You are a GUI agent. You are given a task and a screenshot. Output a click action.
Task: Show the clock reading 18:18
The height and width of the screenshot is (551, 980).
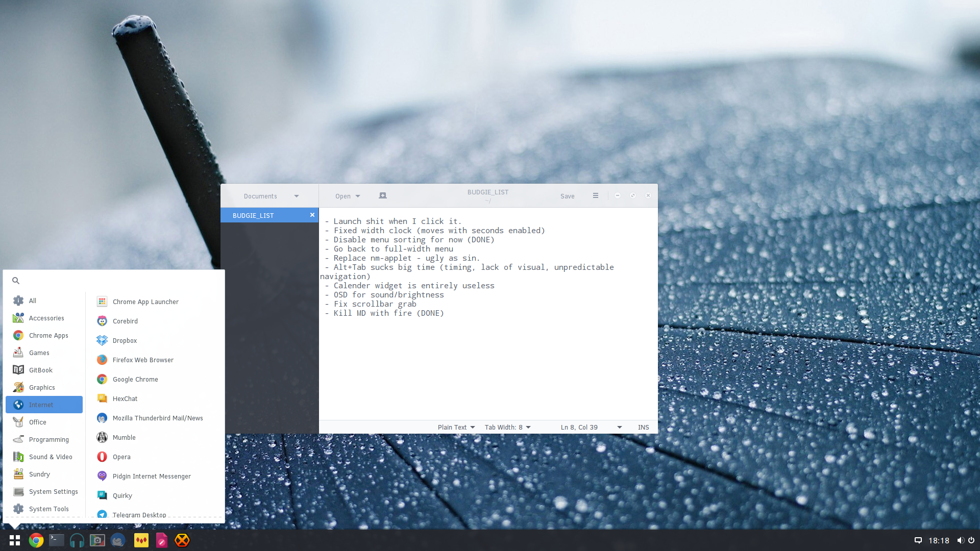(x=939, y=541)
